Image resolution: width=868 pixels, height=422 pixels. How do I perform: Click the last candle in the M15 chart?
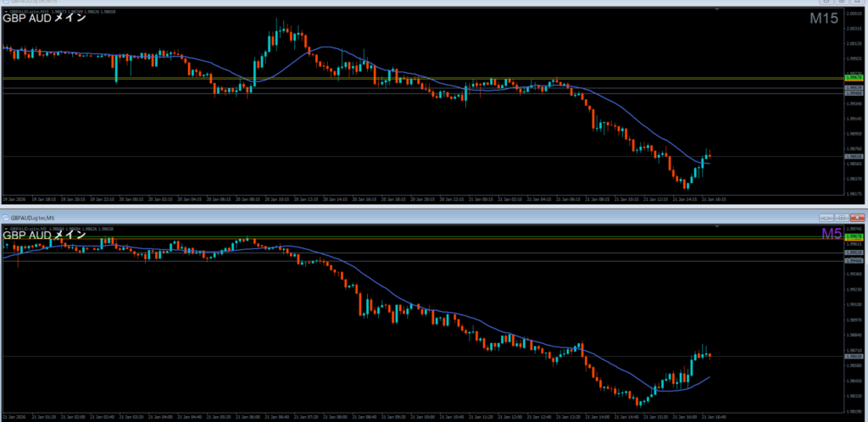[709, 157]
